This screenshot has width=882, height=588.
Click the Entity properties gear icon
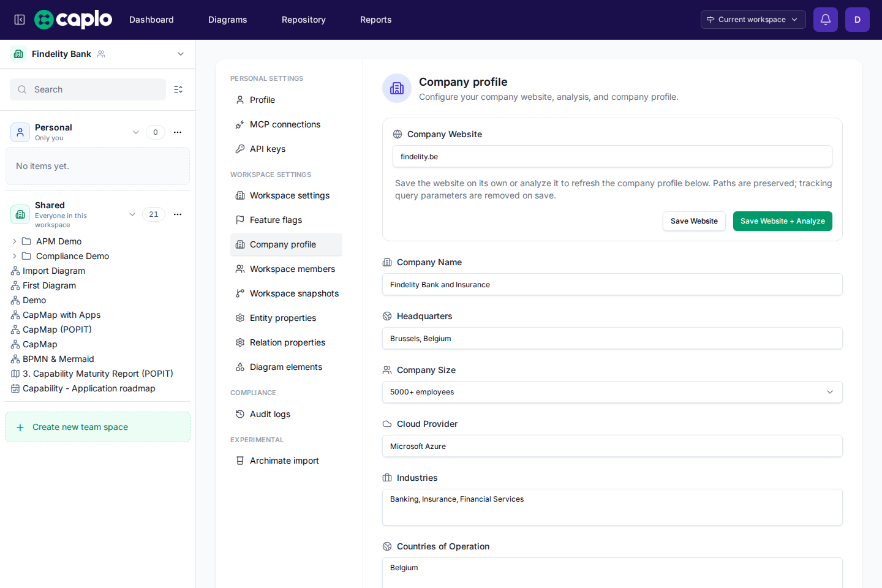[240, 318]
